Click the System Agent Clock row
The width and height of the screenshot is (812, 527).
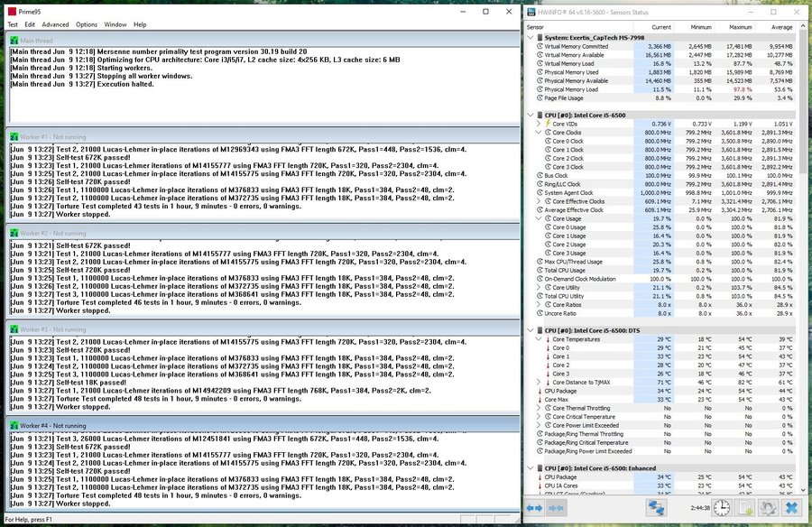point(665,193)
